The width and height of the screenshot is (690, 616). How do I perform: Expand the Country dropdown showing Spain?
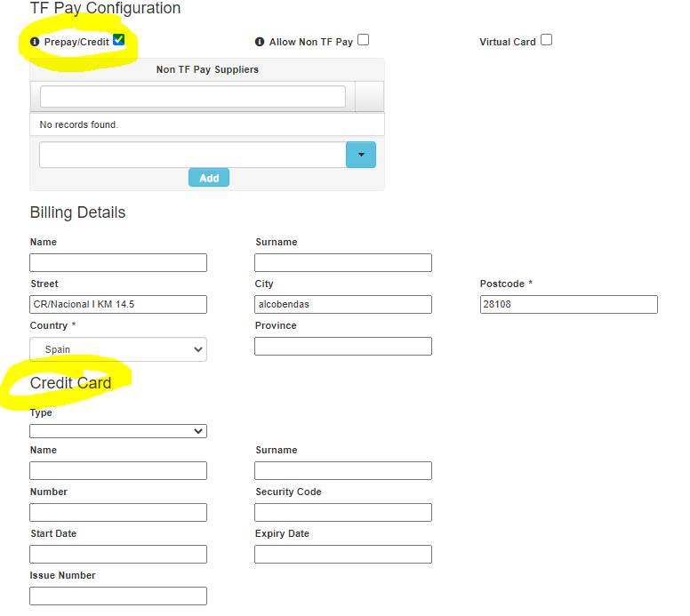[x=118, y=349]
